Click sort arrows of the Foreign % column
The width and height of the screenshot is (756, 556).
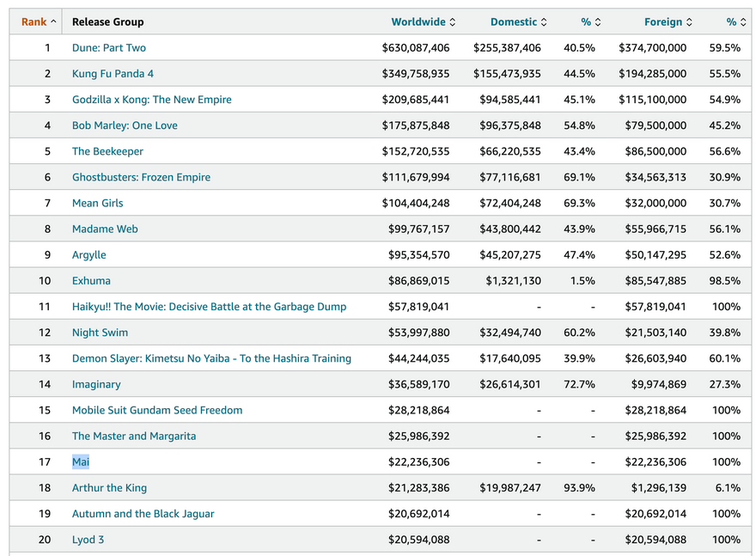coord(743,21)
